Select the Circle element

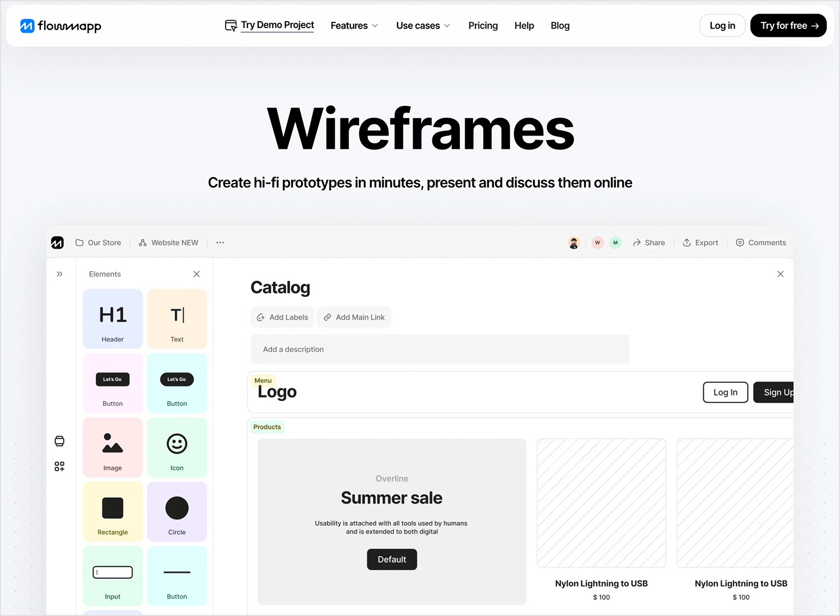click(x=177, y=512)
